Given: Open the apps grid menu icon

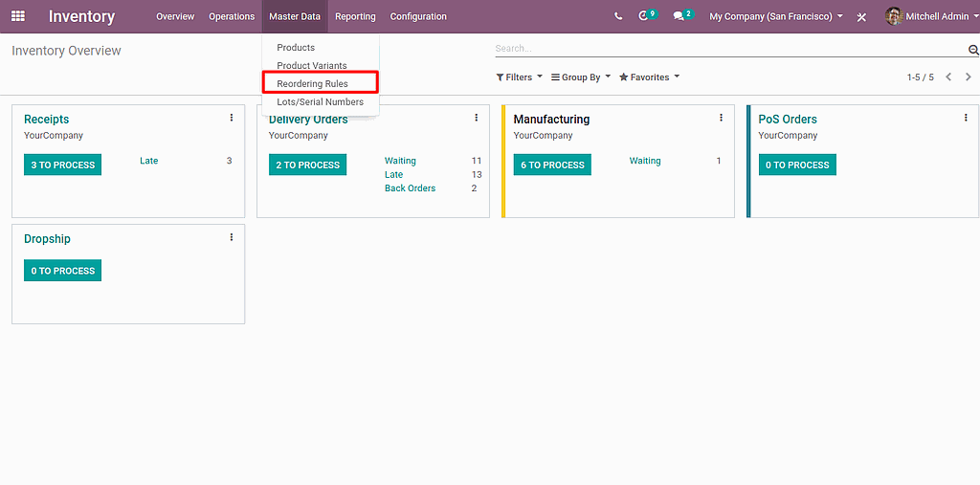Looking at the screenshot, I should (x=18, y=16).
